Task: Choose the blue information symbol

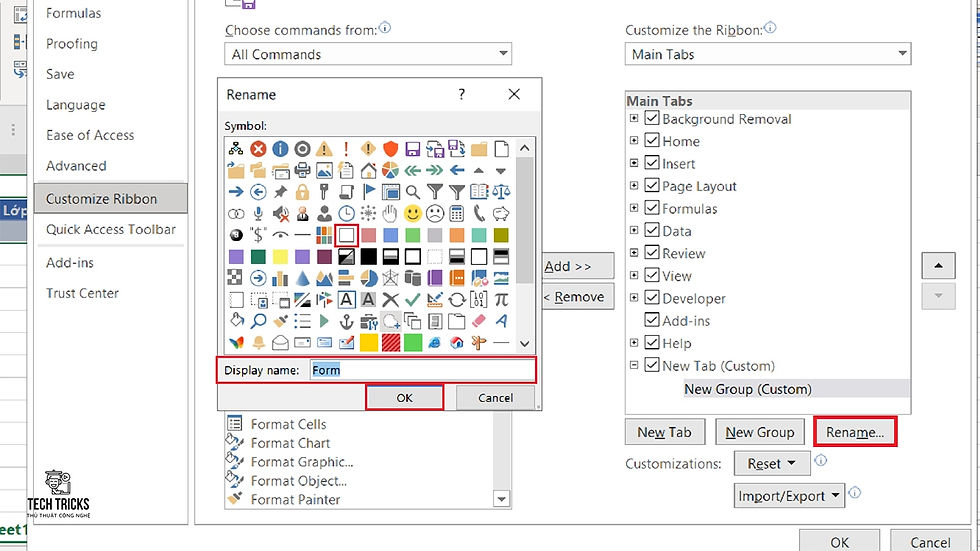Action: click(280, 149)
